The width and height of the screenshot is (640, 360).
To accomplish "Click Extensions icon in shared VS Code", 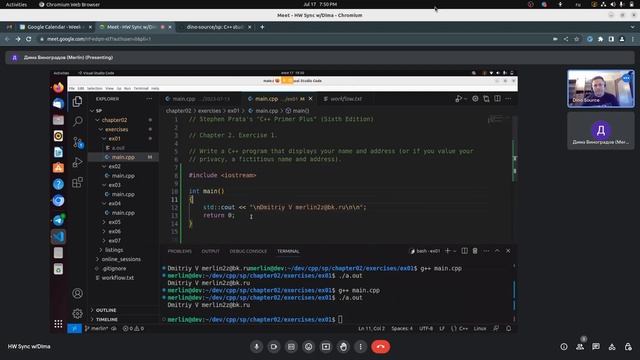I will pyautogui.click(x=77, y=182).
